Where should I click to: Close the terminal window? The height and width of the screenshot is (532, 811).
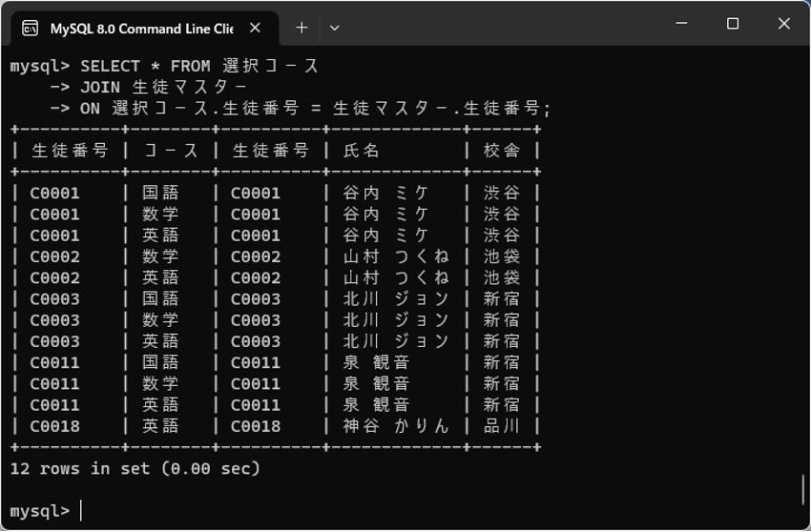tap(784, 23)
